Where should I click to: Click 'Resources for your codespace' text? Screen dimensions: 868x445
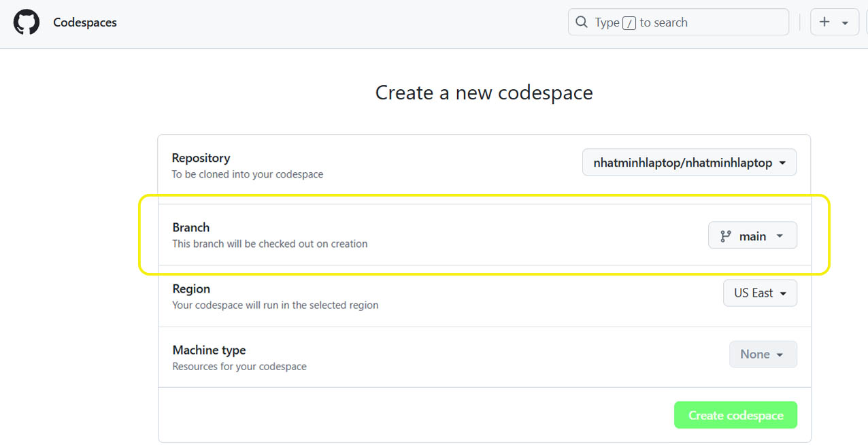coord(239,366)
